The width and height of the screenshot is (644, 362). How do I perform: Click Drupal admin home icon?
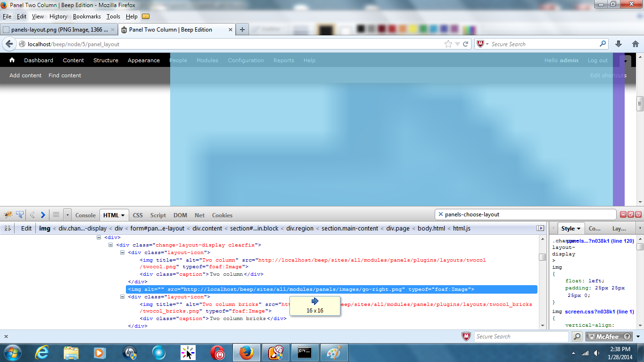12,60
